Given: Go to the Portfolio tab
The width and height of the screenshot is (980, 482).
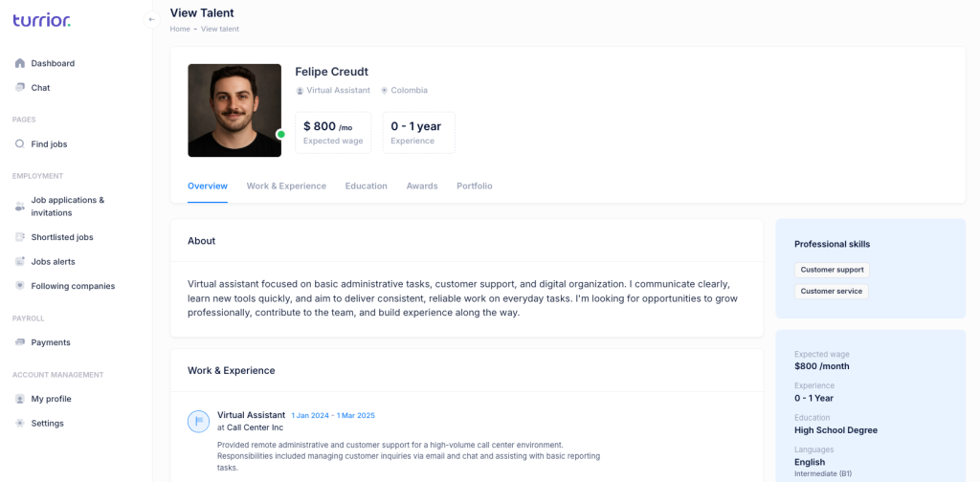Looking at the screenshot, I should click(x=475, y=186).
